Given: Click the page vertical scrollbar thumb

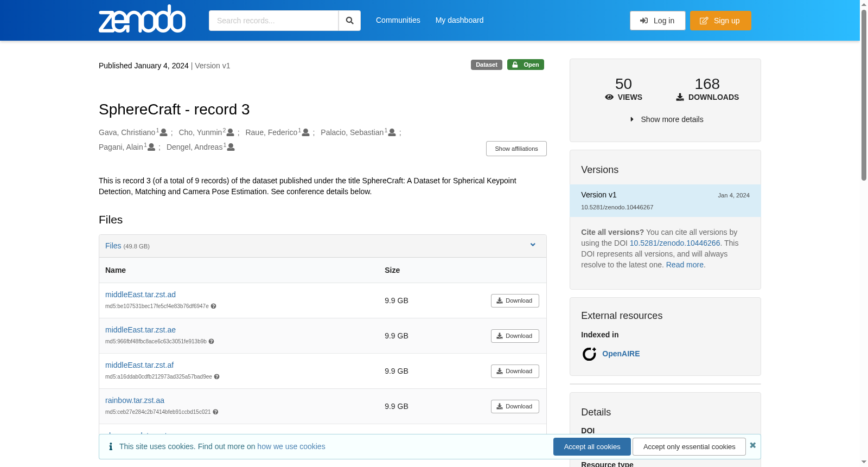Looking at the screenshot, I should pyautogui.click(x=864, y=95).
